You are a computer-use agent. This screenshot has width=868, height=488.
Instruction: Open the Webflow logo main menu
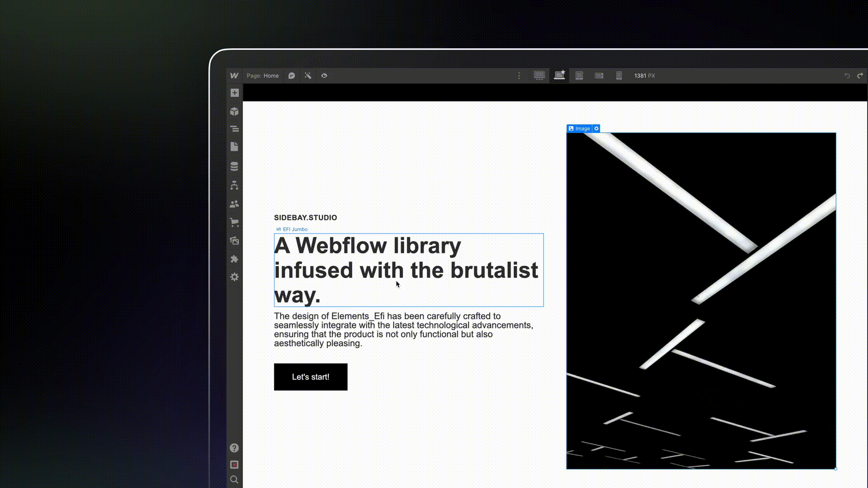(234, 75)
